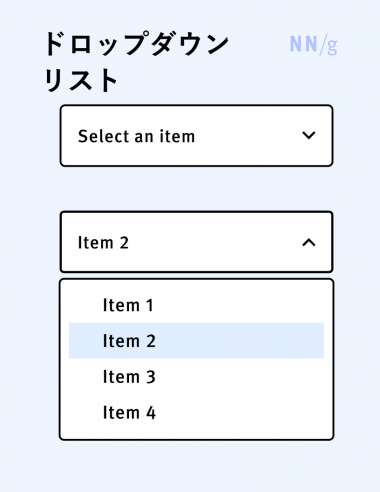Viewport: 380px width, 492px height.
Task: Click the NN/g logo
Action: 313,45
